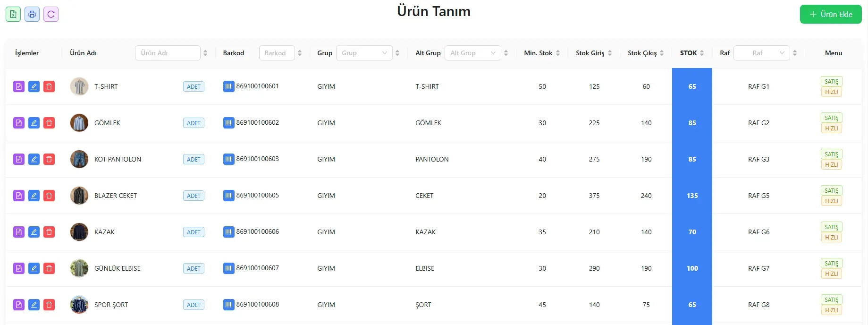Screen dimensions: 868x325
Task: Sort by the Stok Giriş column header
Action: [594, 53]
